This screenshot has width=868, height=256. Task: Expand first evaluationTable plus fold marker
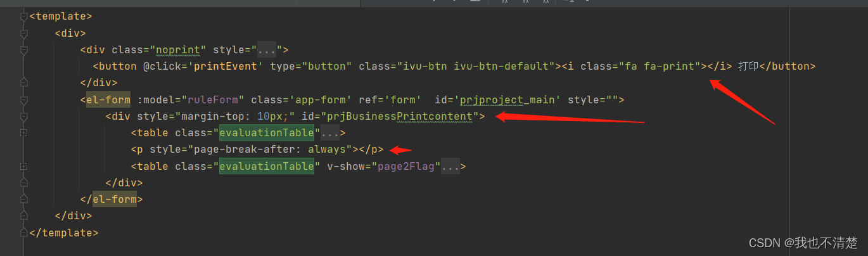pos(24,133)
